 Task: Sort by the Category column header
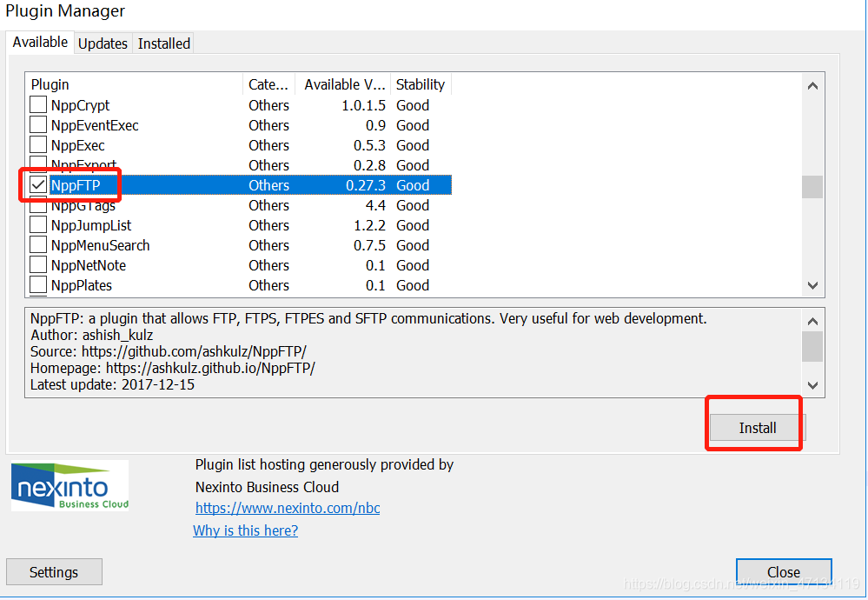click(x=268, y=84)
